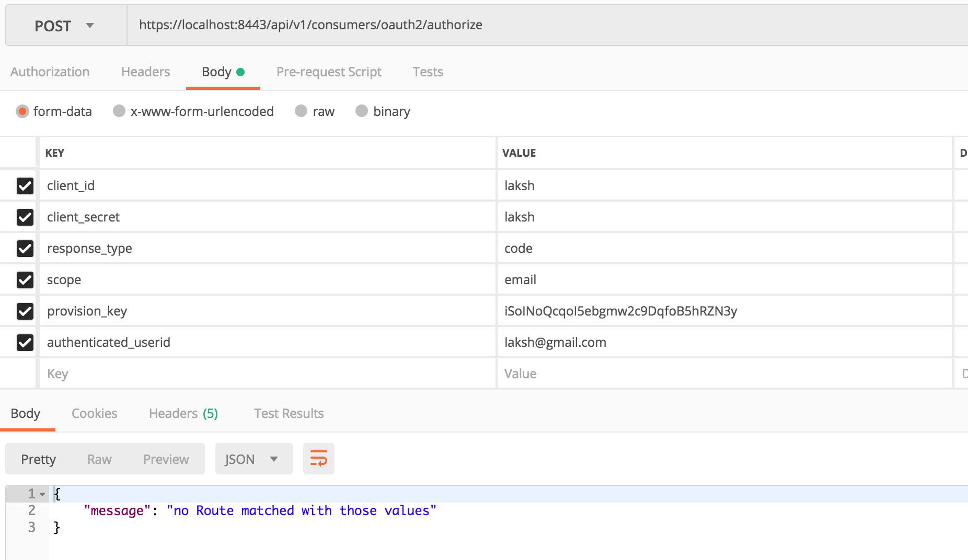Click the scope key cell

point(267,279)
